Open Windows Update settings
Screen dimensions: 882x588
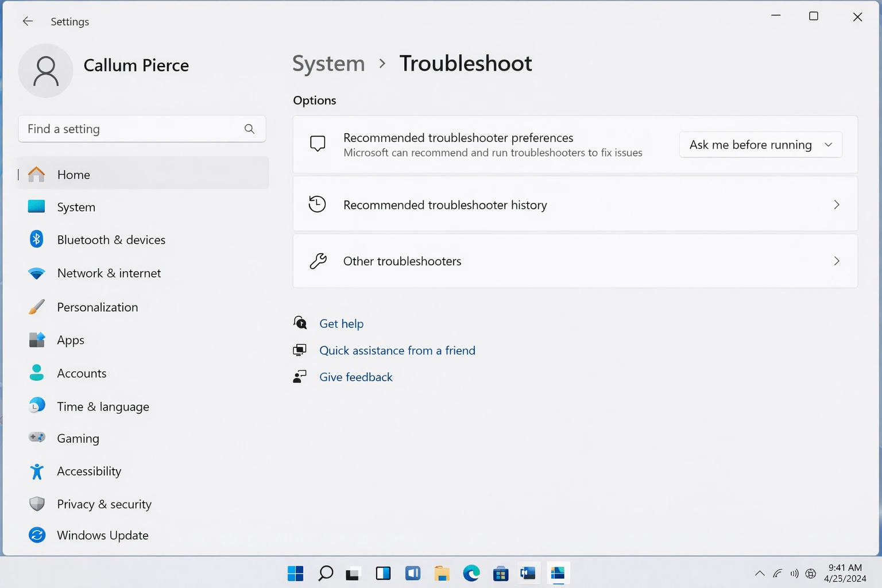tap(102, 535)
